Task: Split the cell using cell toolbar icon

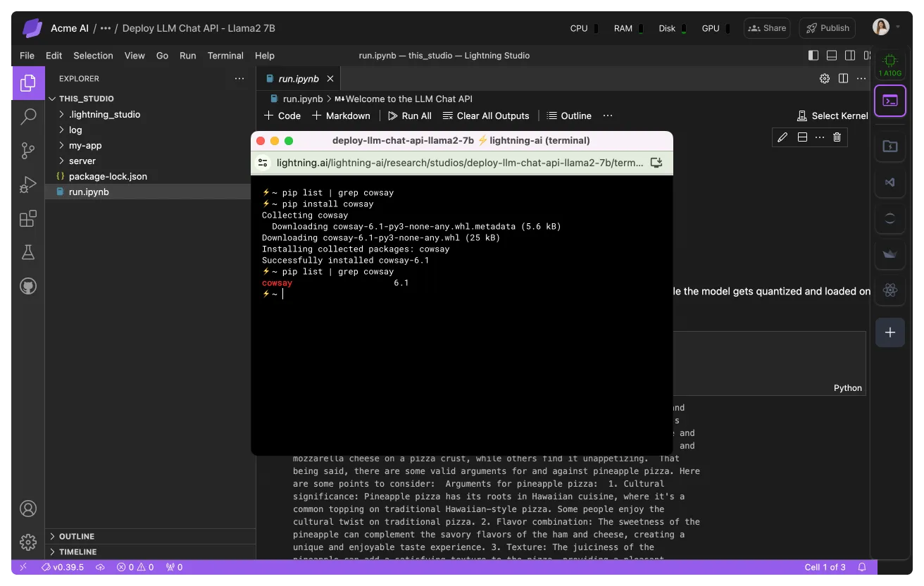Action: (x=801, y=137)
